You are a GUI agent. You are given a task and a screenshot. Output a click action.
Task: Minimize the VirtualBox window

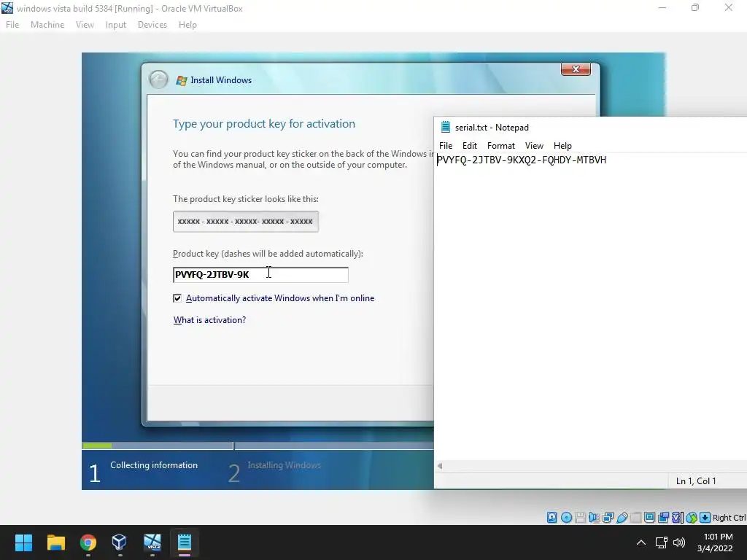(x=662, y=8)
